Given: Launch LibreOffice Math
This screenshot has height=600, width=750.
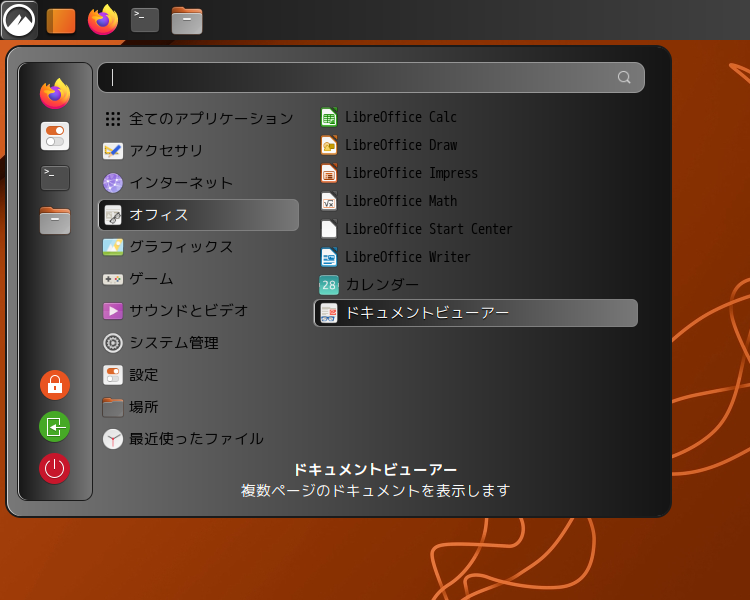Looking at the screenshot, I should pos(476,201).
